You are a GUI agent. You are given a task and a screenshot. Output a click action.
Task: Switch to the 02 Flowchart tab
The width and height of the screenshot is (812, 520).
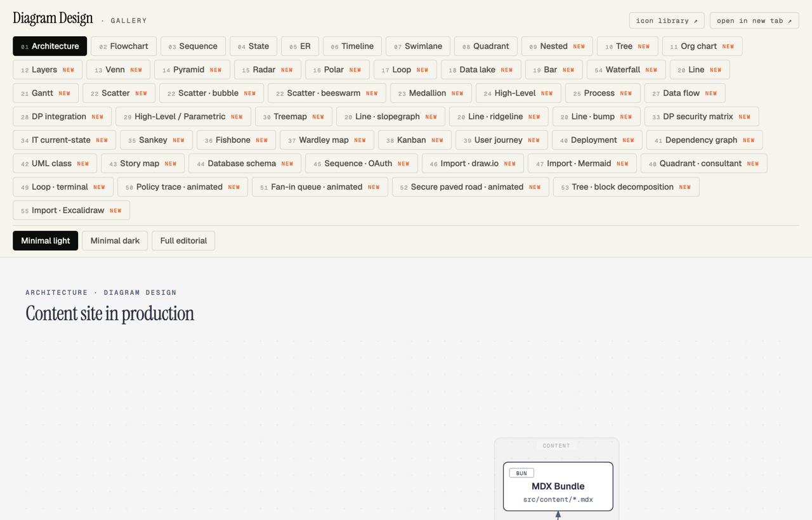click(x=124, y=46)
